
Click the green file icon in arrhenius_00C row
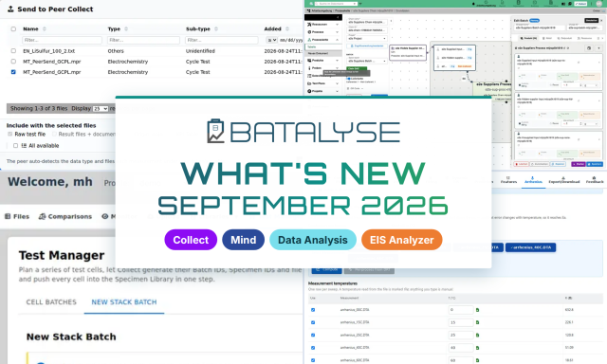[477, 310]
